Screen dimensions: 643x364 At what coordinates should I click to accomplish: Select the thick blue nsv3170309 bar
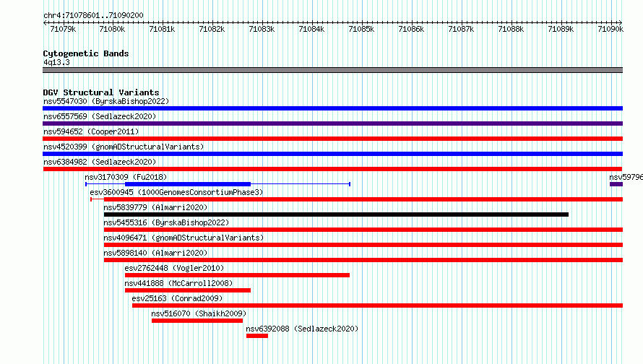[188, 184]
